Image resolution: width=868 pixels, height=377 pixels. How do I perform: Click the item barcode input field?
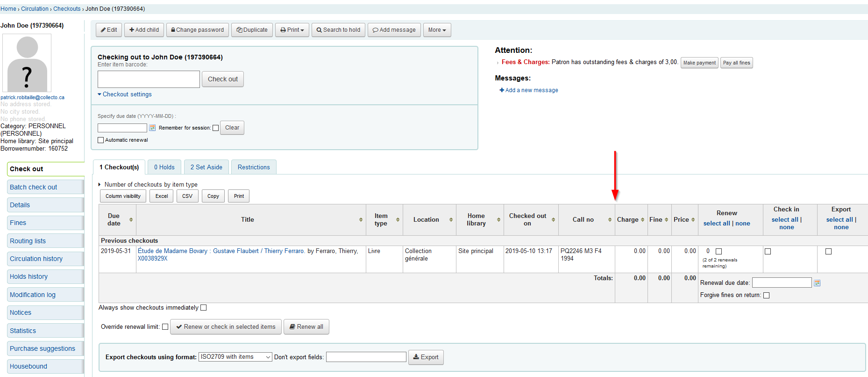[149, 80]
